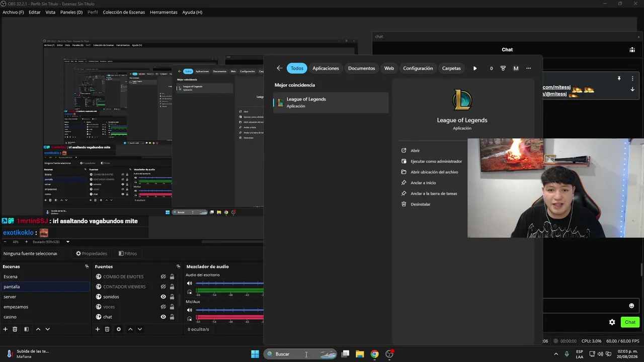Toggle lock on COMBO DE EMOTES source
Viewport: 644px width, 362px height.
coord(172,277)
